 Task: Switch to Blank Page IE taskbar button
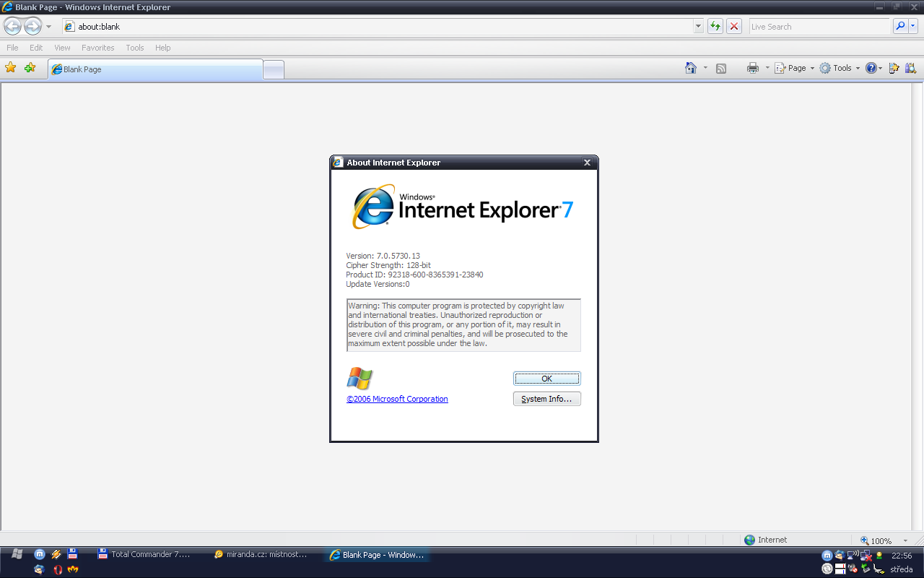click(x=378, y=555)
